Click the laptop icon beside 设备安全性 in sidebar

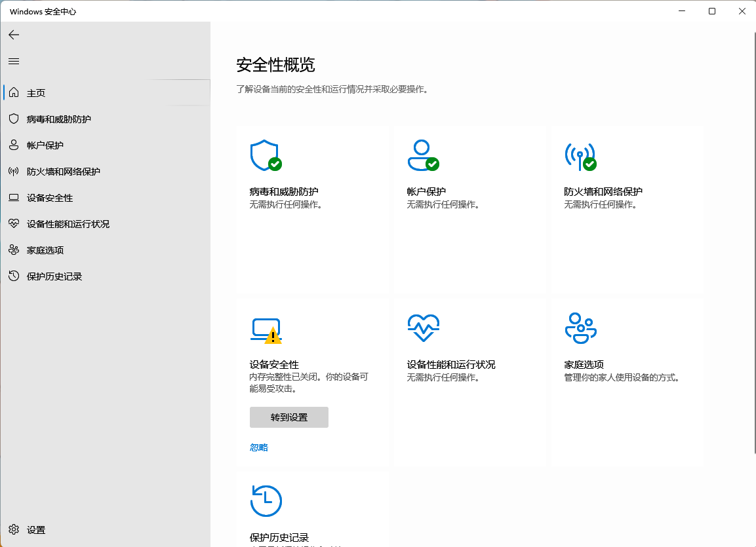(14, 197)
